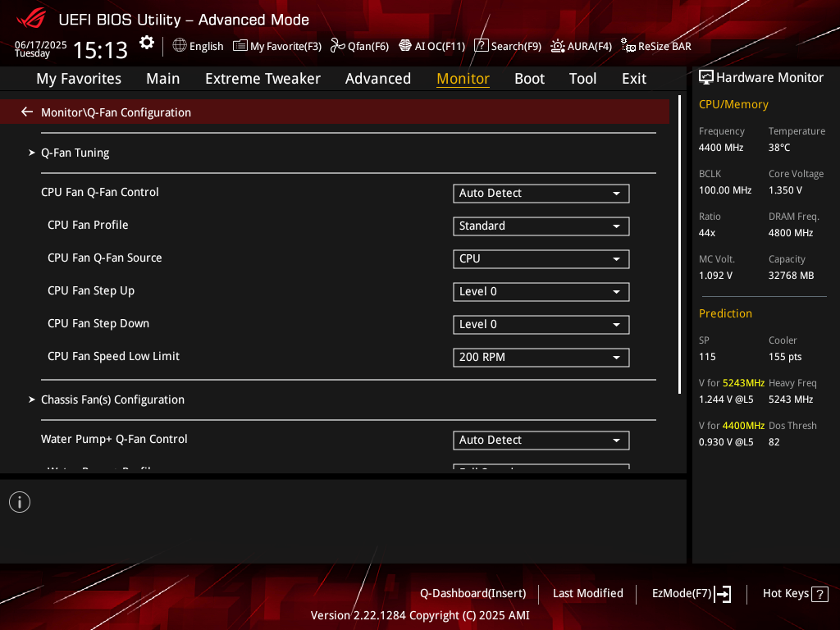
Task: Click the ReSize BAR icon
Action: [x=628, y=46]
